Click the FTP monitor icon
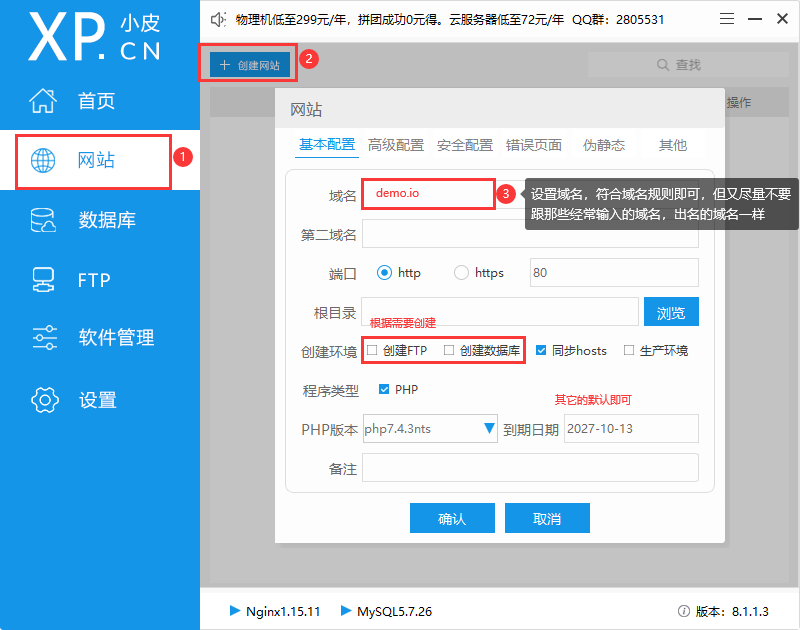 (43, 279)
